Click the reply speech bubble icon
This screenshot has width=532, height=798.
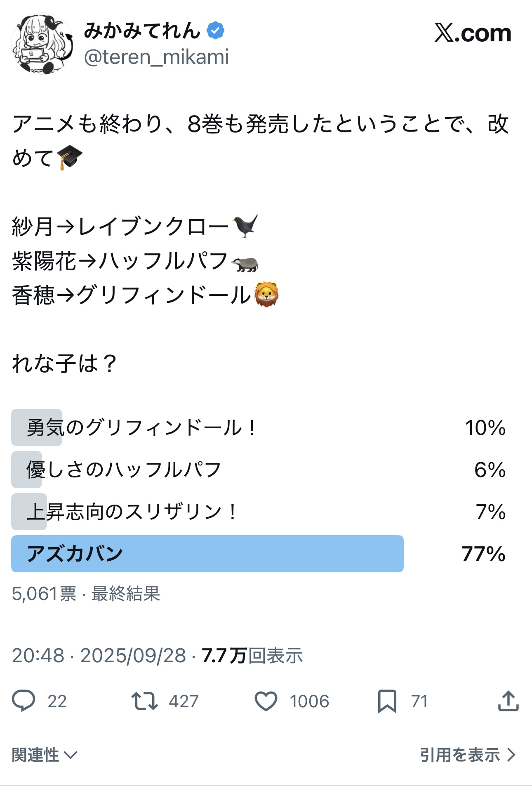pos(24,701)
